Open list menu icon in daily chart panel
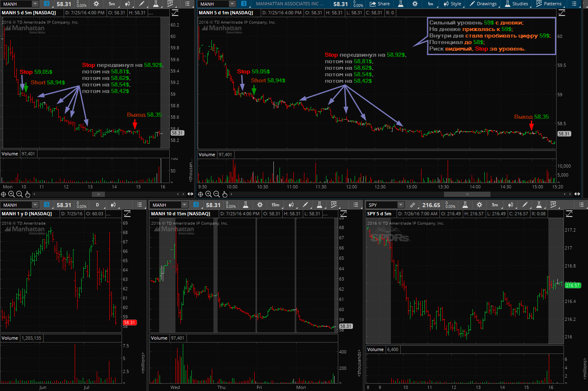The width and height of the screenshot is (588, 391). [x=140, y=205]
